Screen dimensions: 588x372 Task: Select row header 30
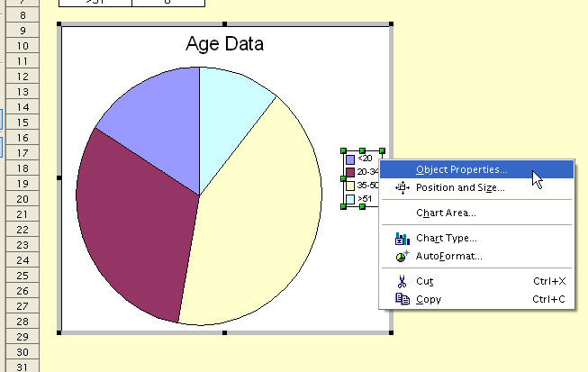point(23,352)
